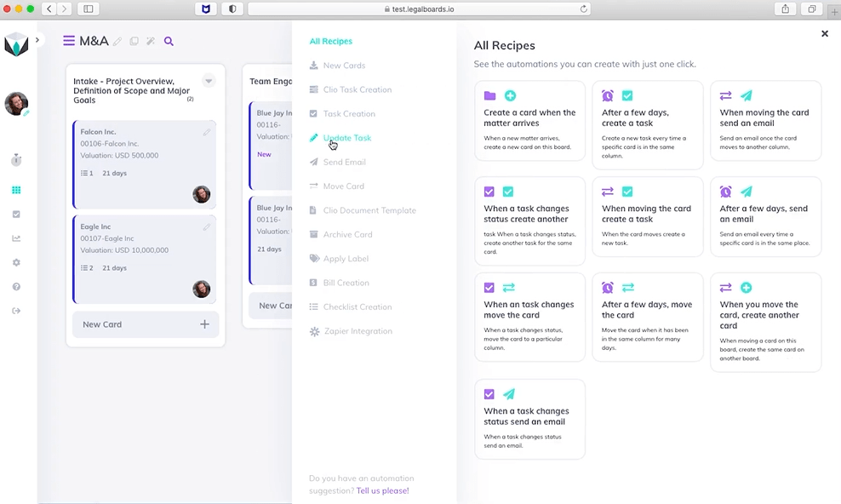This screenshot has width=841, height=504.
Task: Select the Zapier Integration recipe category
Action: (x=358, y=331)
